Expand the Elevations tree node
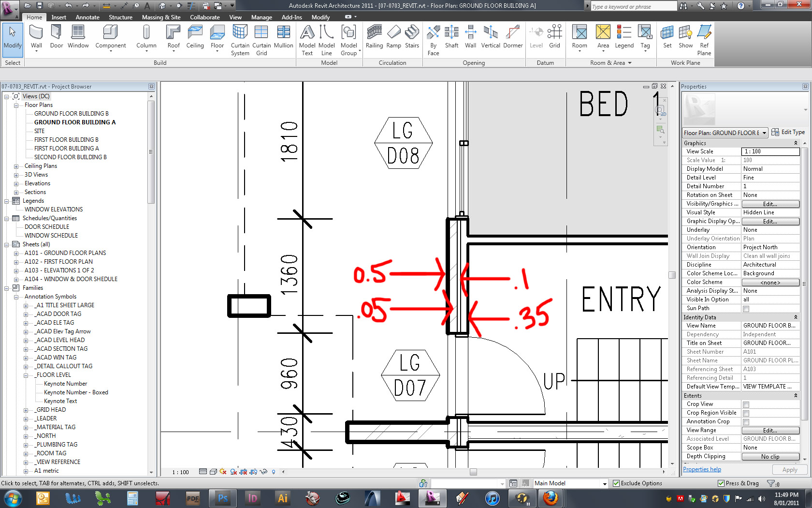This screenshot has height=508, width=812. pyautogui.click(x=16, y=183)
